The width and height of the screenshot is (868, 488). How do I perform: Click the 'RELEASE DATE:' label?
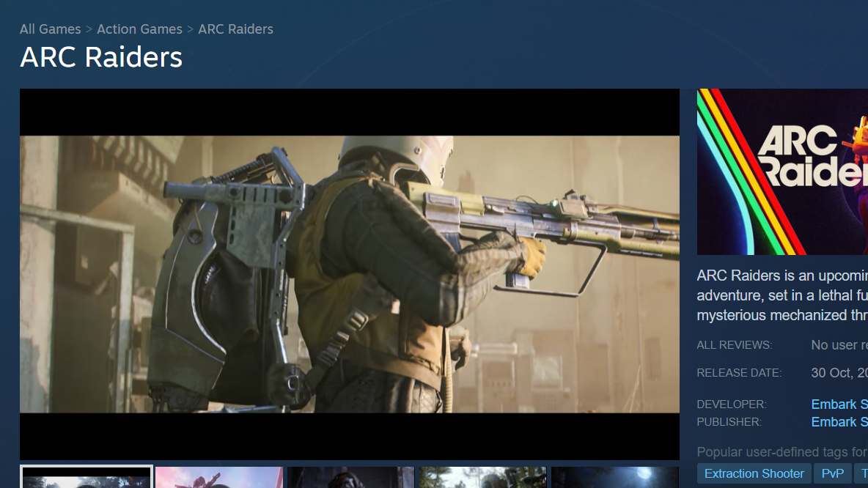pyautogui.click(x=739, y=373)
